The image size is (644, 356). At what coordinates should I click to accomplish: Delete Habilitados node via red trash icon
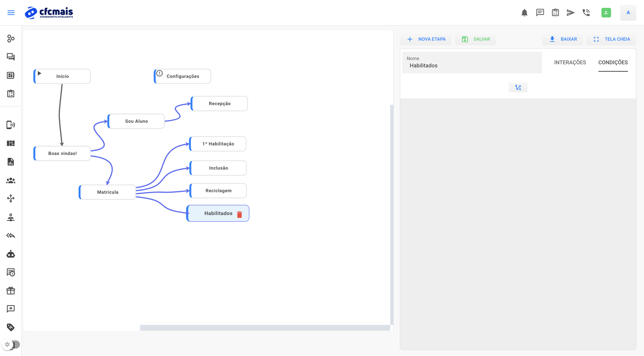point(239,215)
